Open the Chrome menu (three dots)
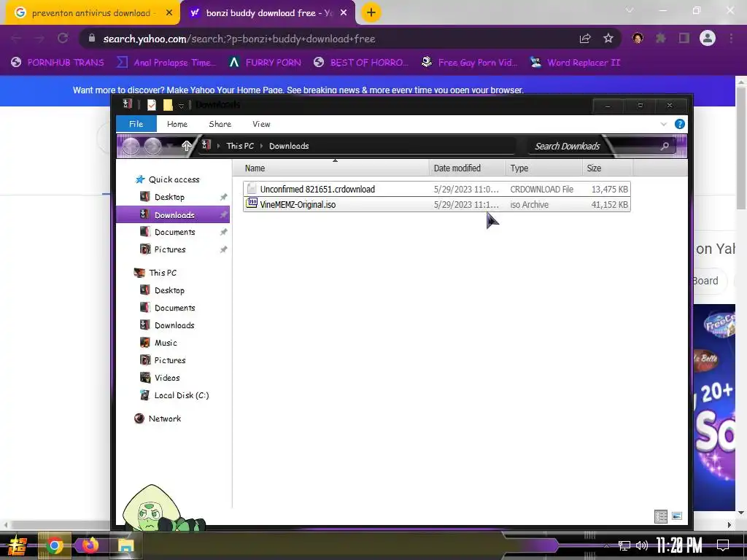Screen dimensions: 747x560 731,39
